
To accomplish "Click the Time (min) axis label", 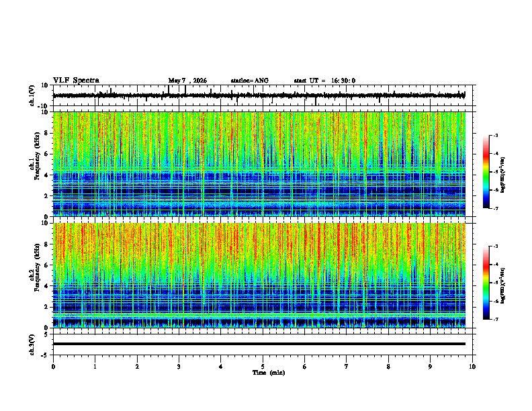I will [x=269, y=373].
